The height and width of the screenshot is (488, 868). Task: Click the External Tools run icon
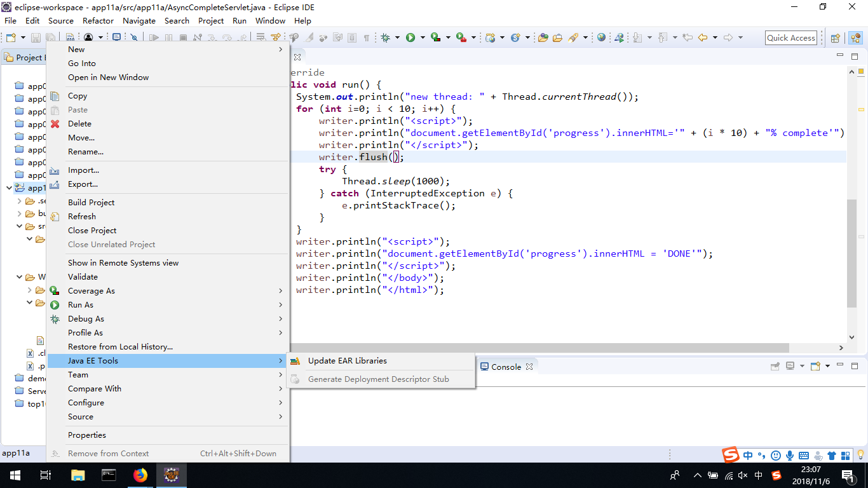461,37
